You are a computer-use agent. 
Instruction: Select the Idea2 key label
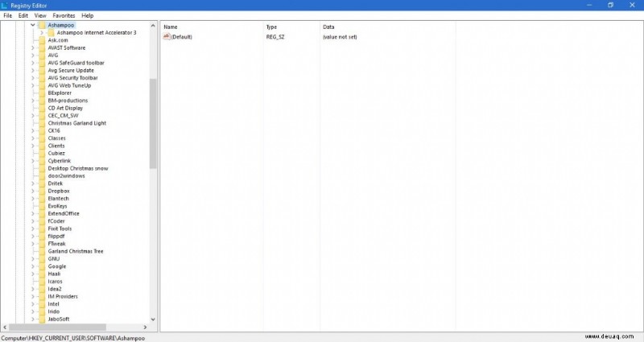click(55, 289)
